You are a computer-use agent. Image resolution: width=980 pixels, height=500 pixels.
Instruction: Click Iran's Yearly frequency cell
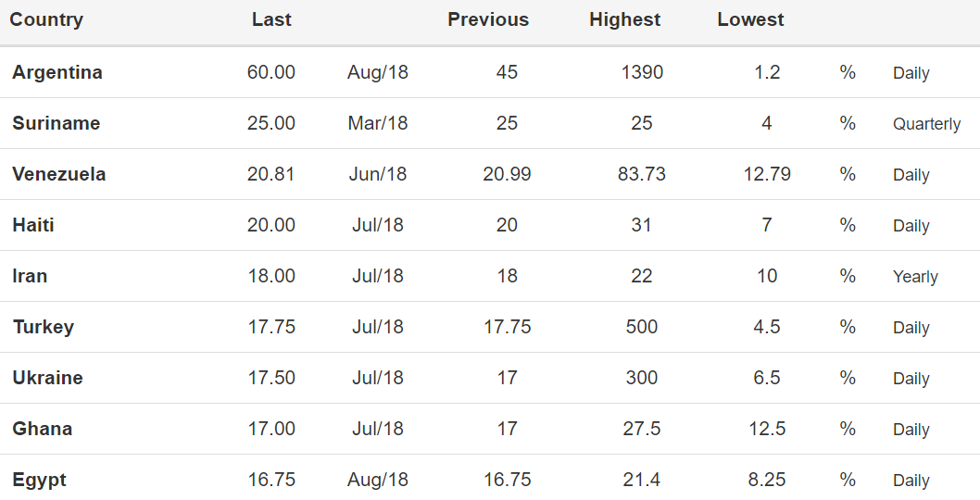click(x=915, y=277)
